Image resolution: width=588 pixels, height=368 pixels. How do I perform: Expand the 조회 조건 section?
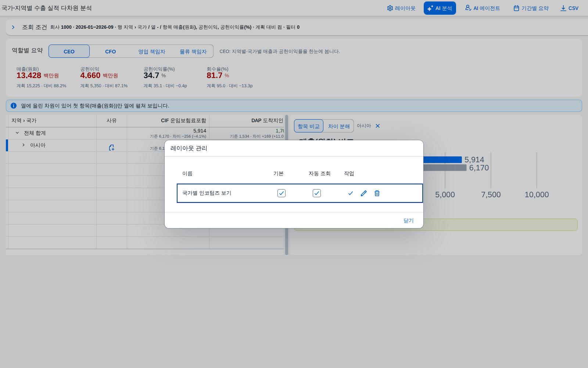[13, 27]
